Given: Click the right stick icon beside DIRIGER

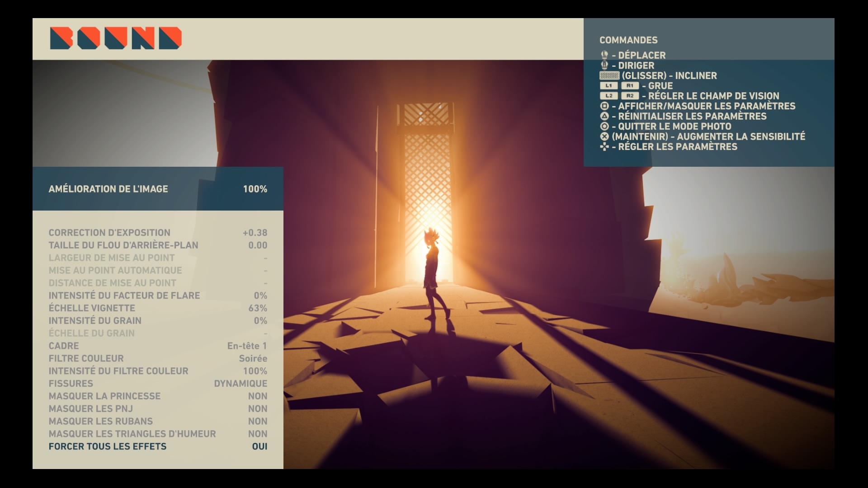Looking at the screenshot, I should coord(604,66).
